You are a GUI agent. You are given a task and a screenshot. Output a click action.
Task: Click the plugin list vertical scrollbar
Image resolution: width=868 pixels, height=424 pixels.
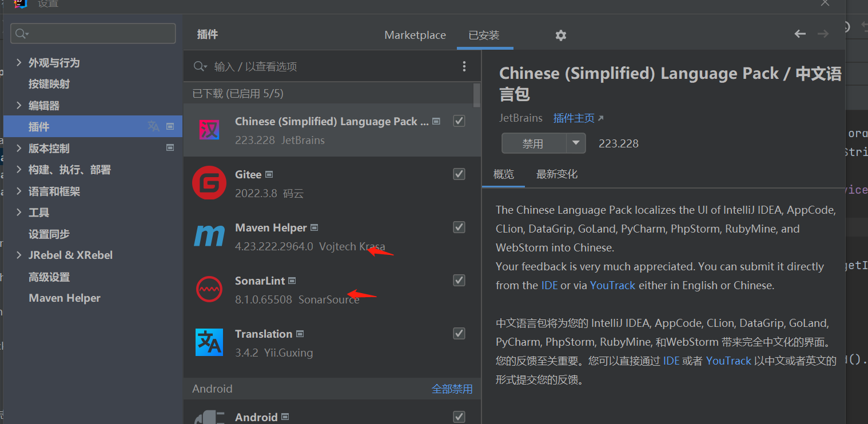point(477,95)
